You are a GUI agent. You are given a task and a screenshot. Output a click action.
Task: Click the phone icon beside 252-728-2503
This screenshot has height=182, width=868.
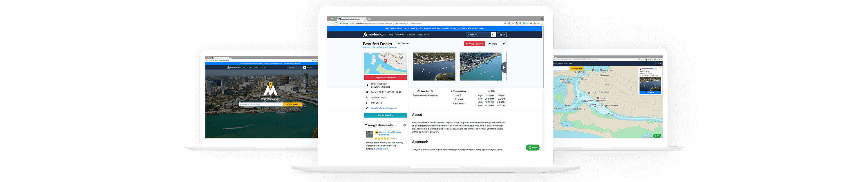367,98
